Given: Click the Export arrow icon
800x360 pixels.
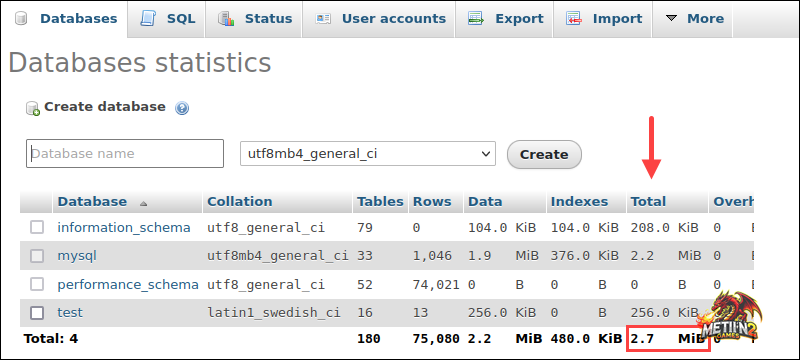Looking at the screenshot, I should (476, 19).
